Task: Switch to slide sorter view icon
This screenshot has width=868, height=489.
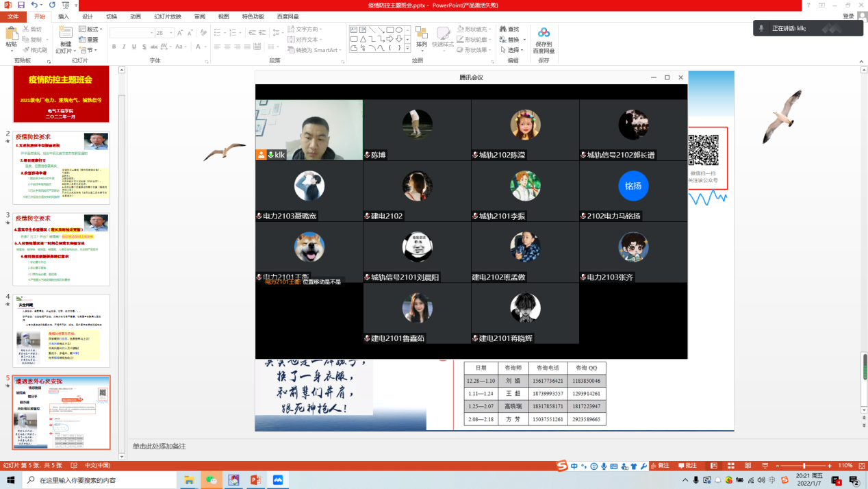Action: coord(730,466)
